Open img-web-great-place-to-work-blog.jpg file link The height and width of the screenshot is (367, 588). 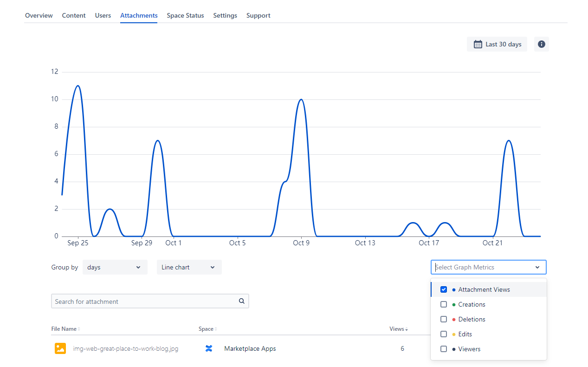click(126, 348)
